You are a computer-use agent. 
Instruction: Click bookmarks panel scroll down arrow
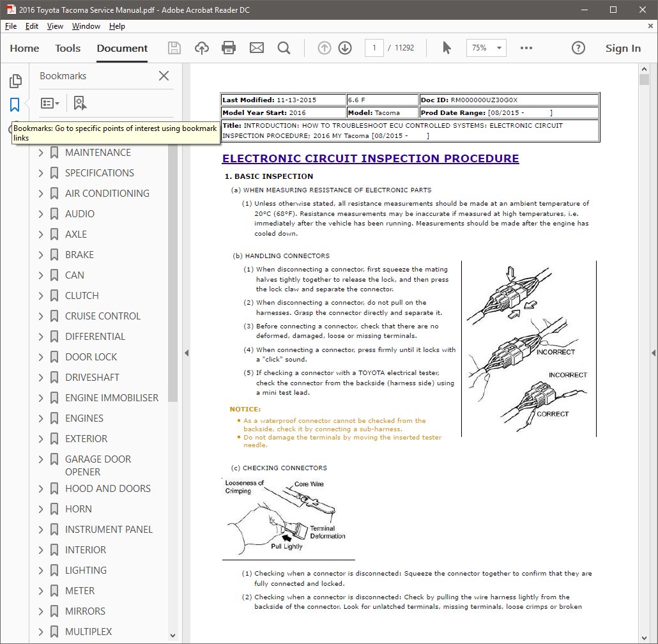coord(172,636)
